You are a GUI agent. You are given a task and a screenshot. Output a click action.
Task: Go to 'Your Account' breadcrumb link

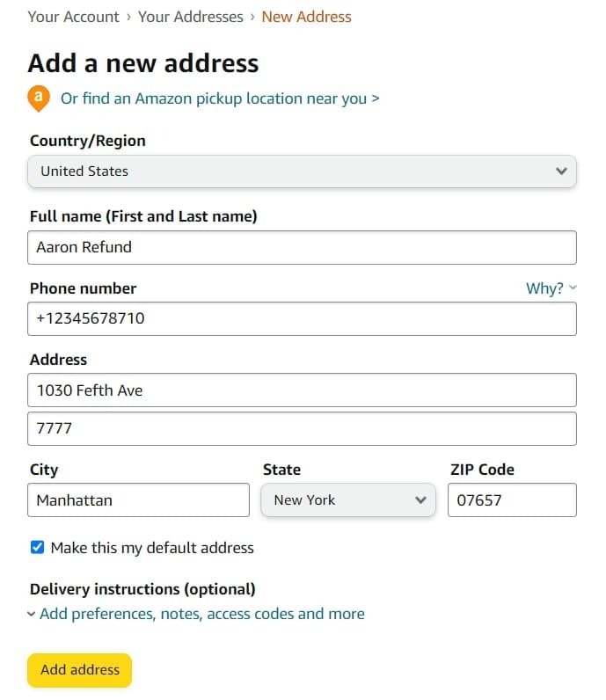click(x=74, y=17)
